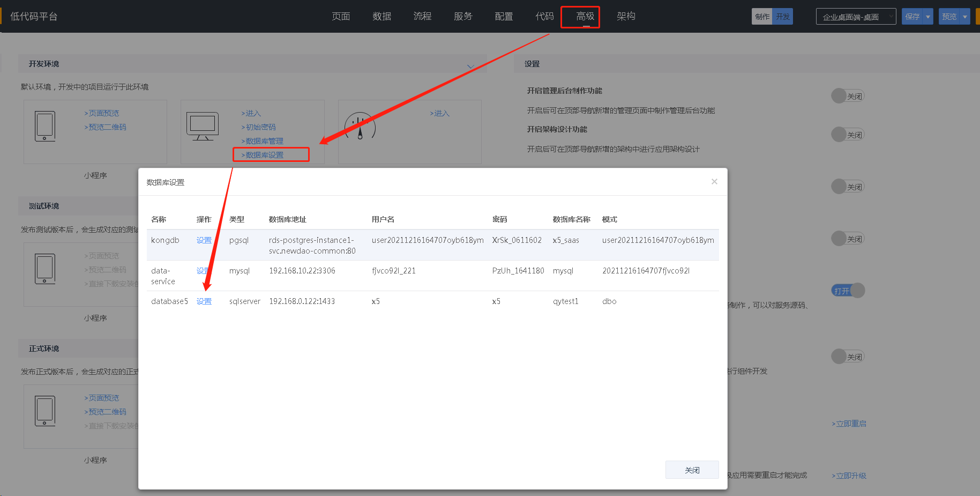Screen dimensions: 980x496
Task: Collapse the 开发环境 section chevron
Action: [470, 66]
